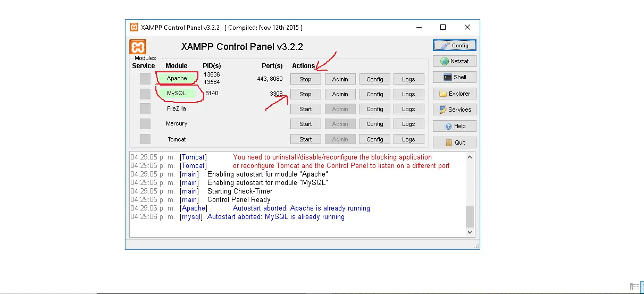Click the 'XAMPP Control Panel v3.2.2' heading
This screenshot has height=294, width=644.
(242, 47)
